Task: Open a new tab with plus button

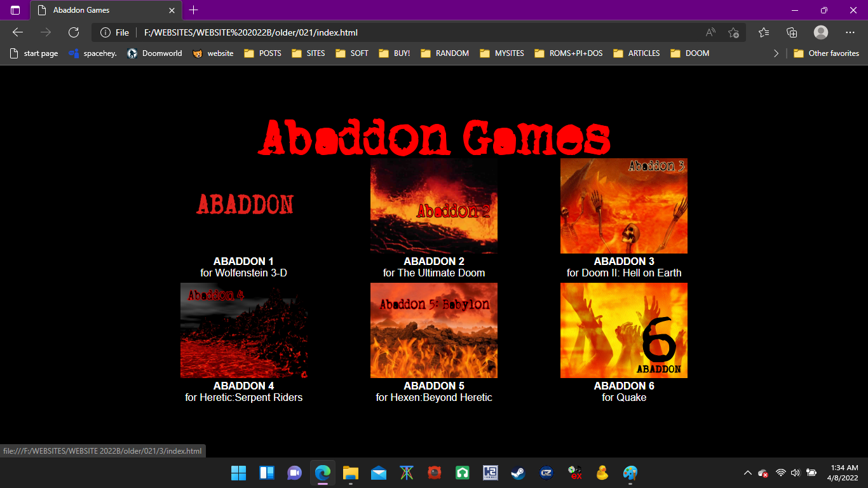Action: point(194,10)
